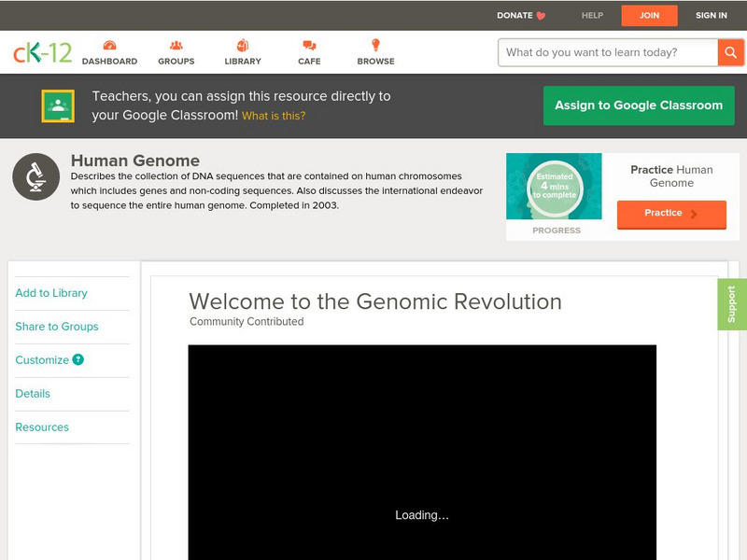Click the DONATE link

click(514, 16)
